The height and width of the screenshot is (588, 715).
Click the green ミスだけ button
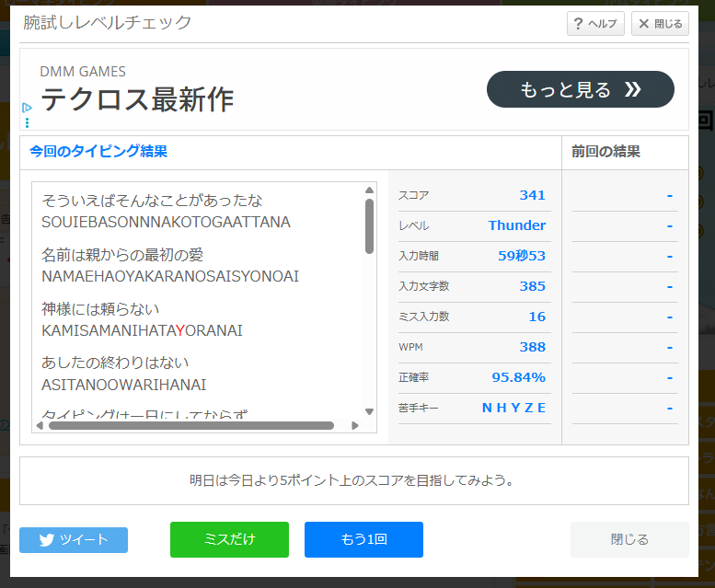pos(229,539)
